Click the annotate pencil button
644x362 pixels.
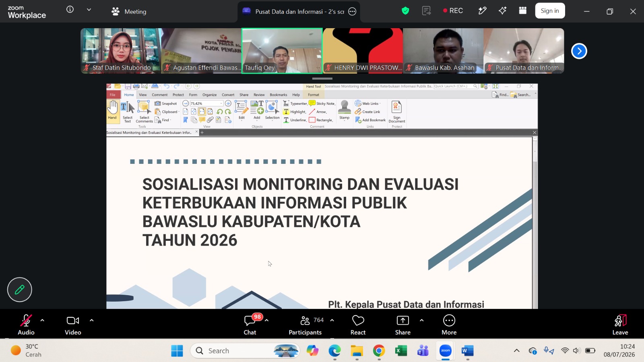point(19,290)
